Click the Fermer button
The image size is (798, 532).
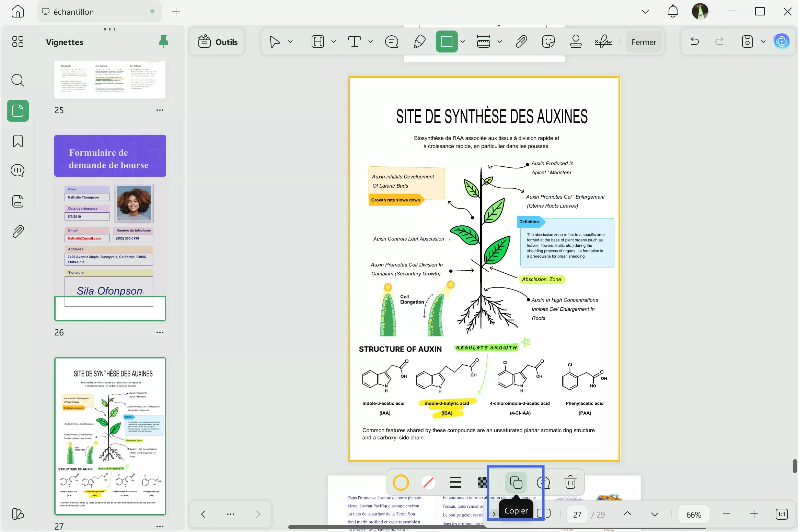point(643,42)
